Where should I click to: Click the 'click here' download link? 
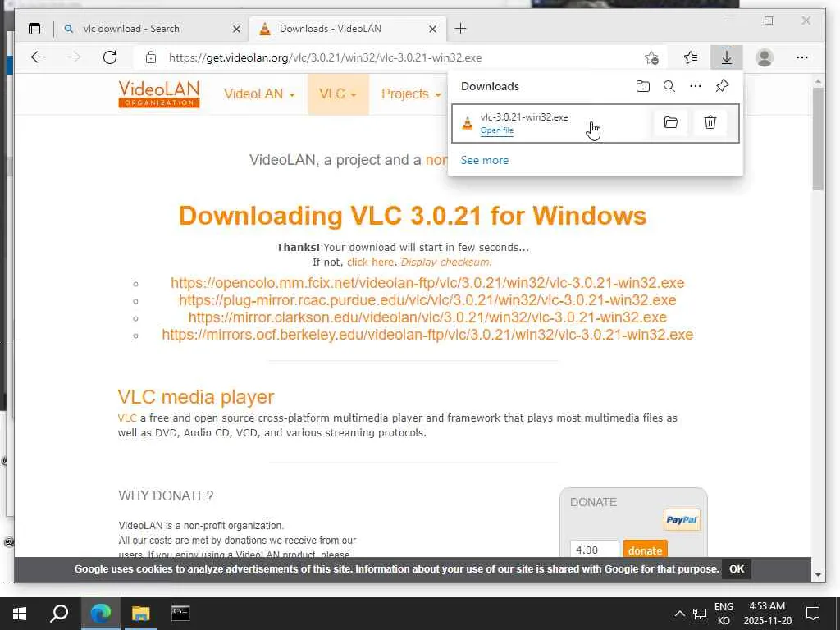pyautogui.click(x=370, y=262)
